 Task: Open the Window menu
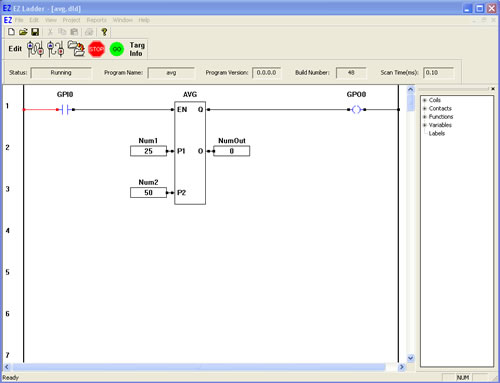coord(122,20)
